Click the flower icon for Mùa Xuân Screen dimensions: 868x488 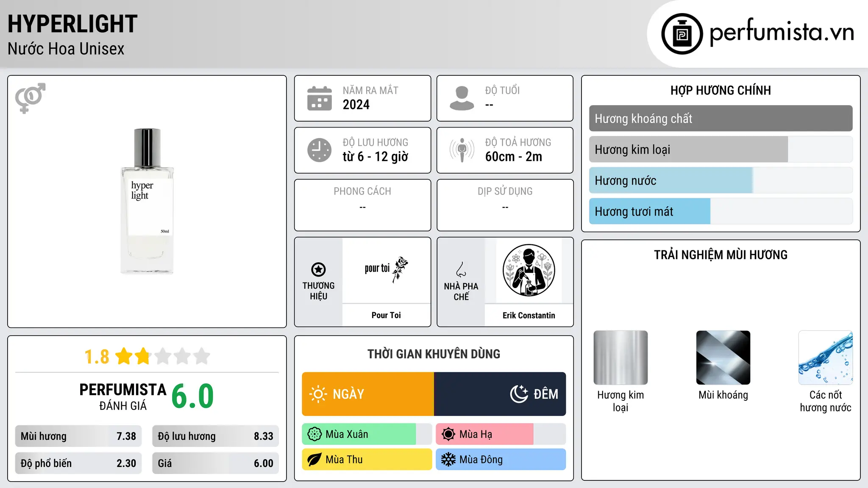point(314,434)
